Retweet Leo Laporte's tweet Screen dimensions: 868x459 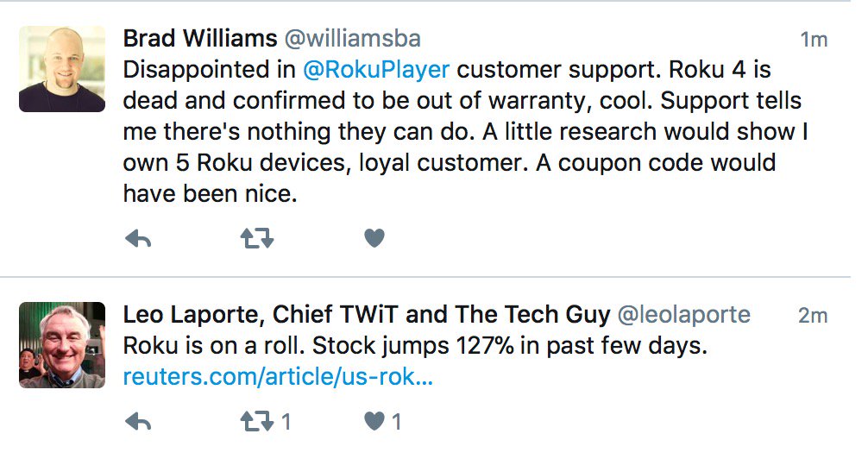(257, 422)
